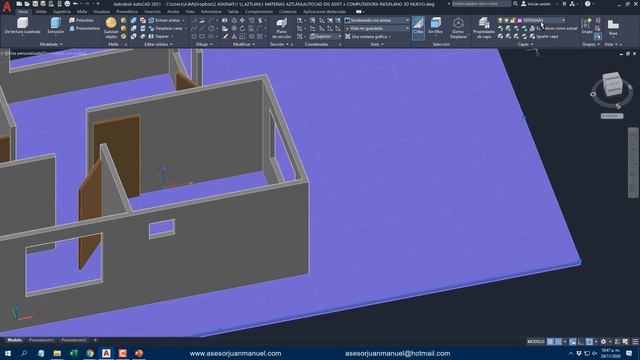
Task: Click the ViewCube in the drawing area
Action: (613, 84)
